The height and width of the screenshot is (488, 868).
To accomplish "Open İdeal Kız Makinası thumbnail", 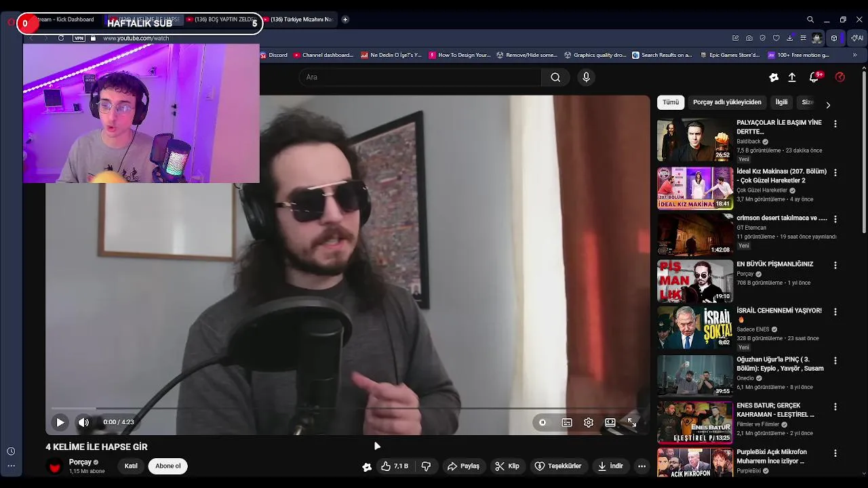I will coord(695,188).
